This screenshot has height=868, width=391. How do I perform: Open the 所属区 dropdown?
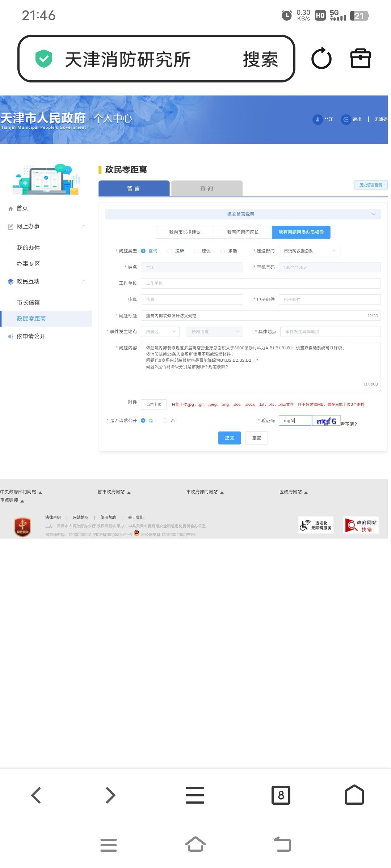pyautogui.click(x=160, y=332)
